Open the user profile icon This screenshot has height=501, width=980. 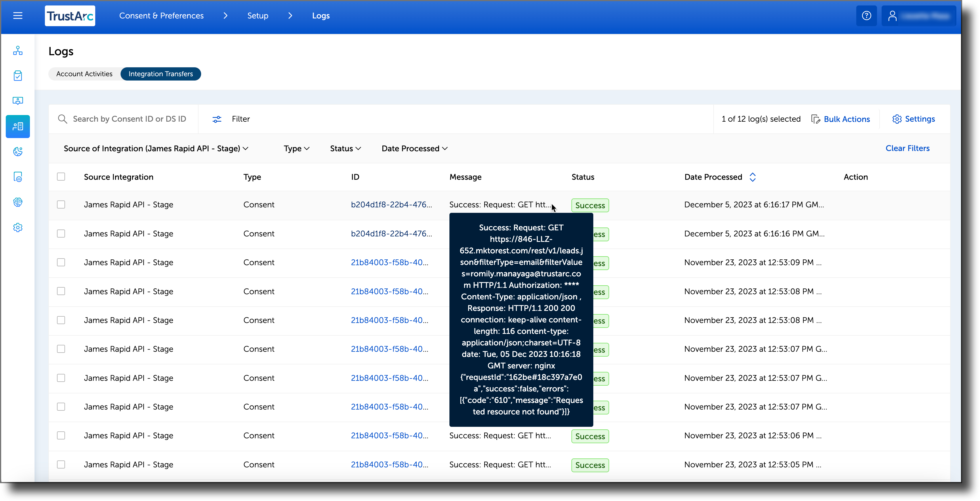[893, 16]
